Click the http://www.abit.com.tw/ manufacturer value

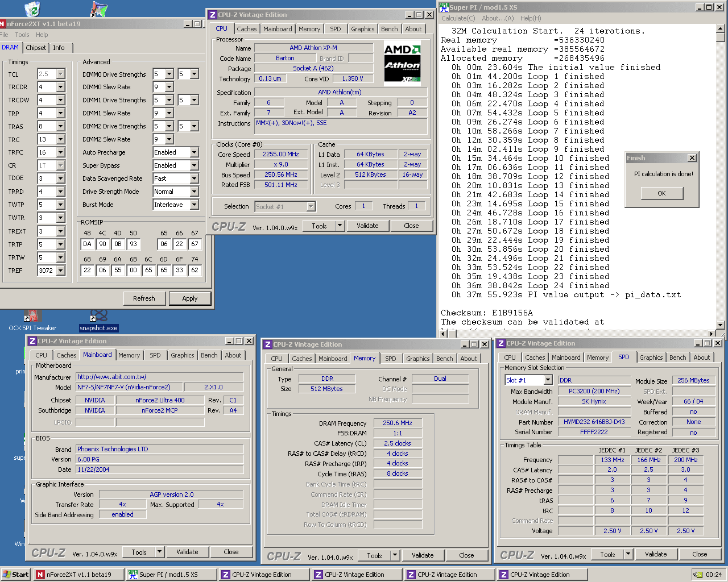[x=160, y=377]
